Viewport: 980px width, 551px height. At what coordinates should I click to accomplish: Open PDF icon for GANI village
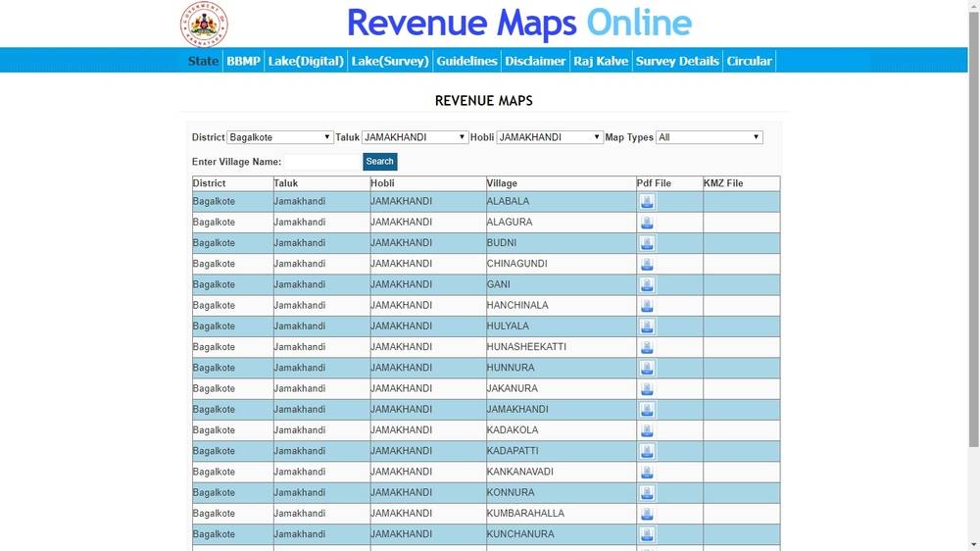pyautogui.click(x=647, y=284)
